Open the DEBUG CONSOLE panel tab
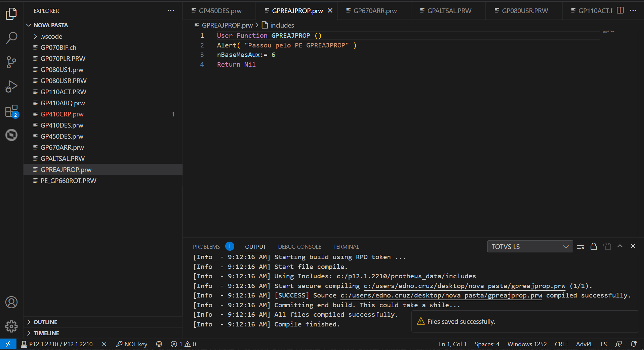The width and height of the screenshot is (644, 350). pyautogui.click(x=299, y=246)
